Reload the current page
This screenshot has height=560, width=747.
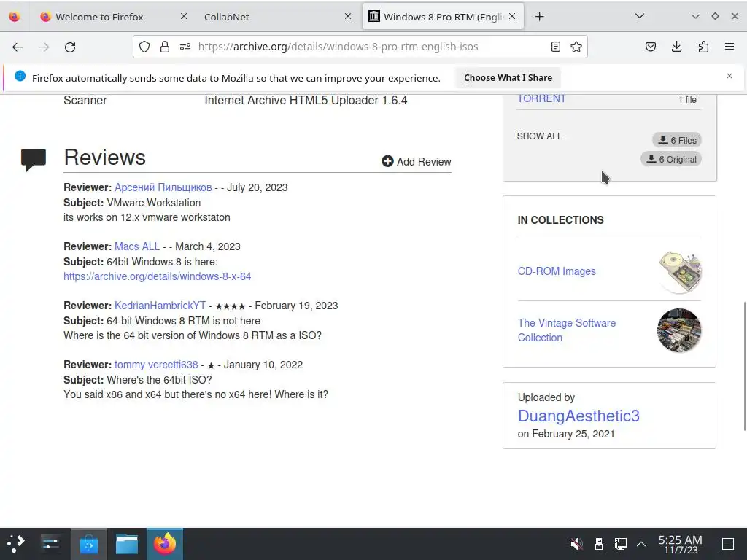70,47
